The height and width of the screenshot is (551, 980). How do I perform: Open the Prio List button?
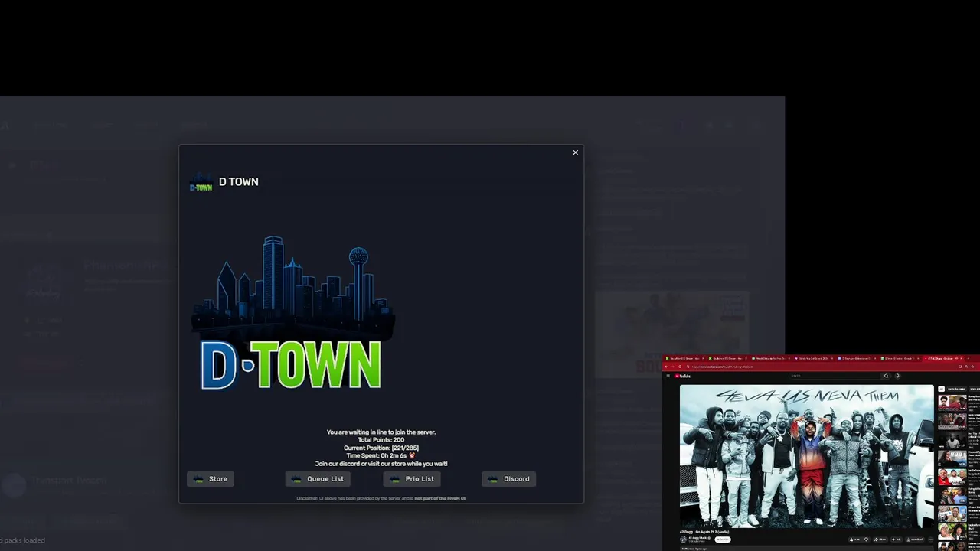[412, 479]
